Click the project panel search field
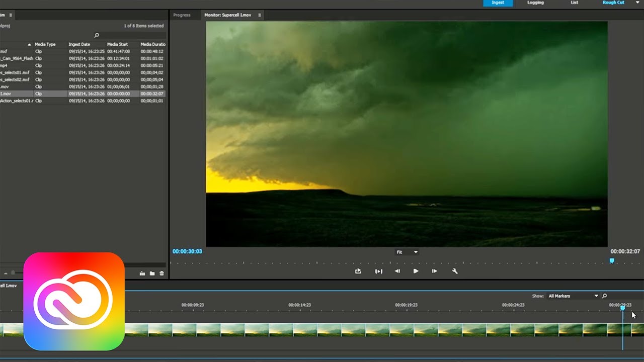 click(x=132, y=35)
